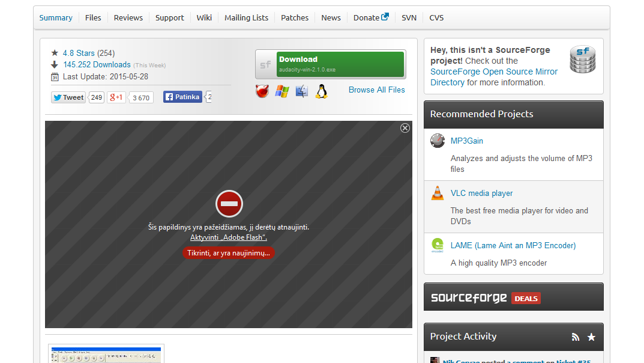Close the blocked Flash plugin panel

coord(405,128)
